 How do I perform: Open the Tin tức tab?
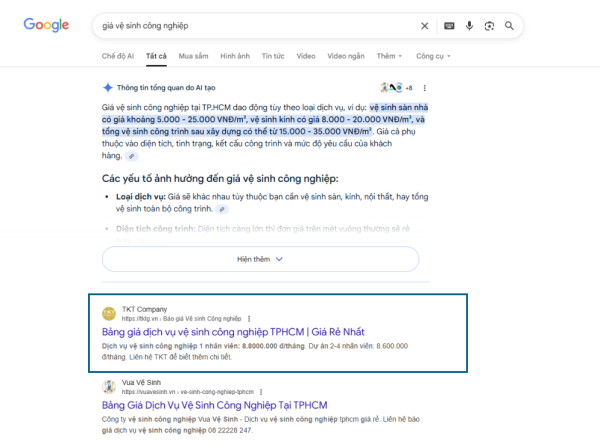(273, 56)
